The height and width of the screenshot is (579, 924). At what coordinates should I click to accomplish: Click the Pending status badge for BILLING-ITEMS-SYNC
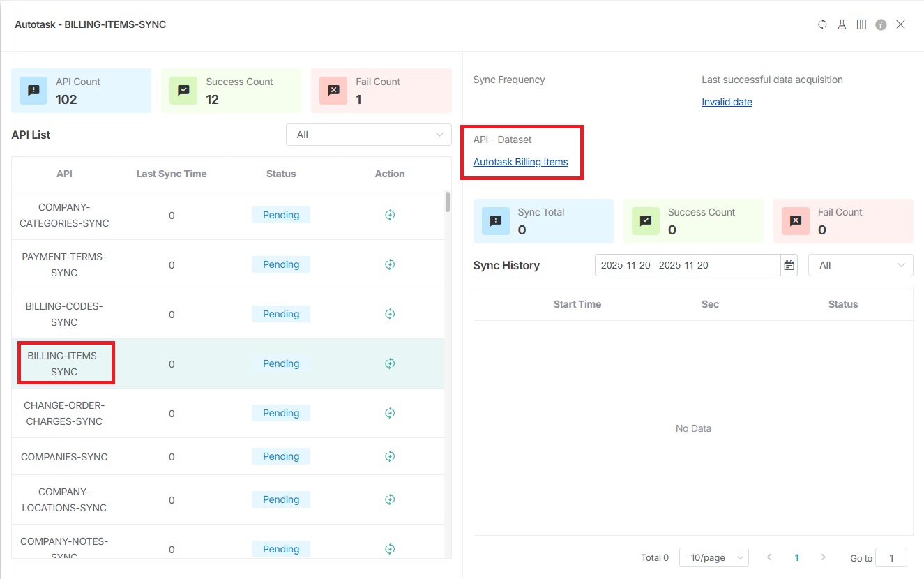(280, 363)
